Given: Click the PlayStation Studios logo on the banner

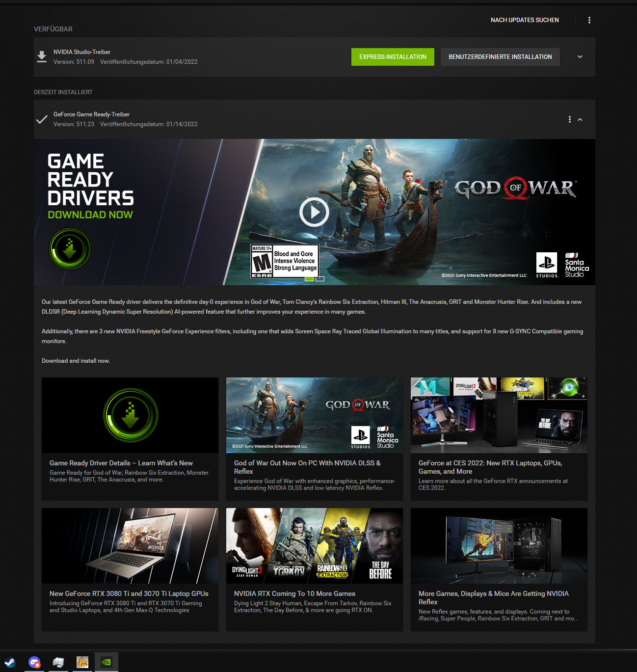Looking at the screenshot, I should [547, 265].
